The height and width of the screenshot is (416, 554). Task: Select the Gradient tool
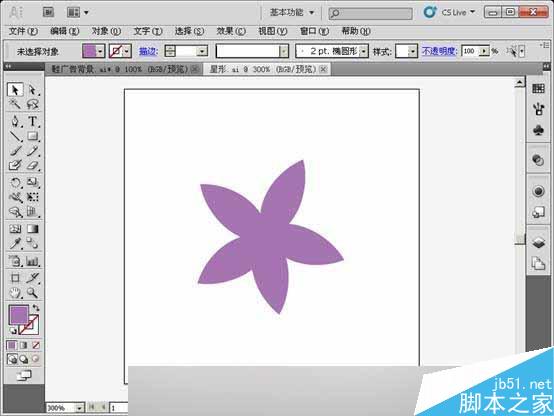click(x=33, y=229)
